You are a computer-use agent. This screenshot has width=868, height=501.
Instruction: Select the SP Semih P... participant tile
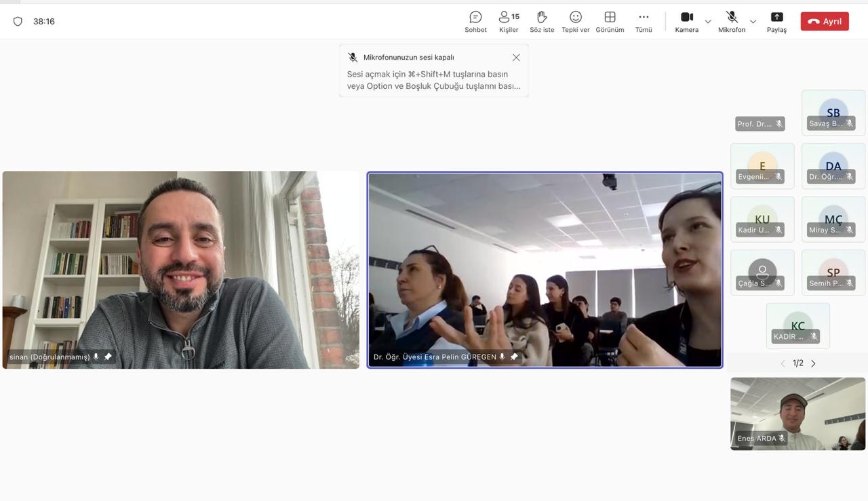[x=833, y=273]
